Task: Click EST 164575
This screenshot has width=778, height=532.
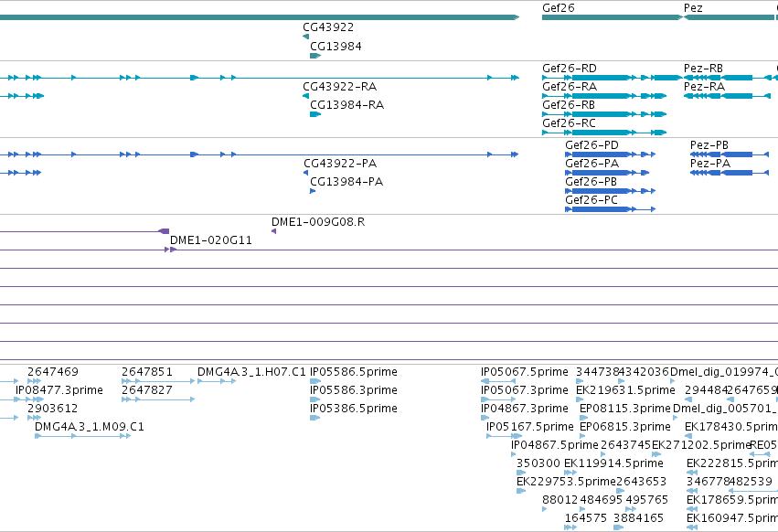Action: click(570, 528)
